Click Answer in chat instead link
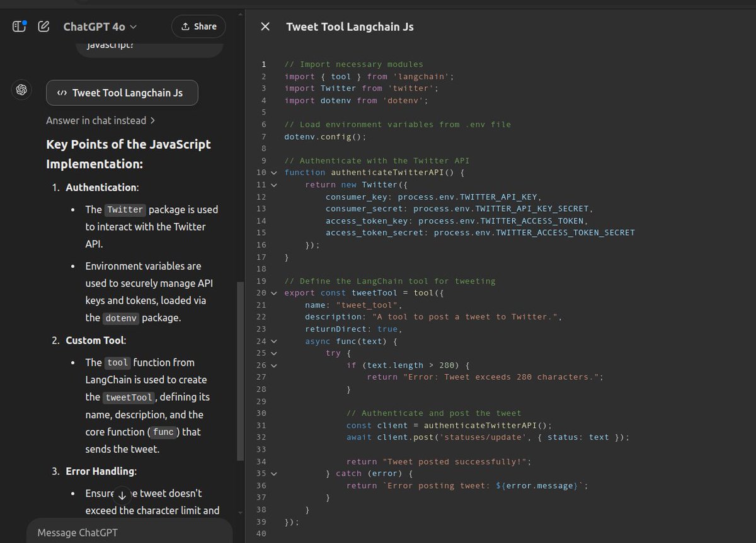Image resolution: width=756 pixels, height=543 pixels. click(x=101, y=120)
